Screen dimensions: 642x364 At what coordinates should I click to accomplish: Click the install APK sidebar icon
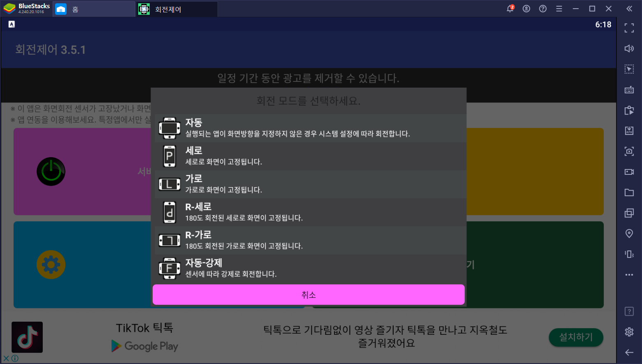pyautogui.click(x=629, y=131)
